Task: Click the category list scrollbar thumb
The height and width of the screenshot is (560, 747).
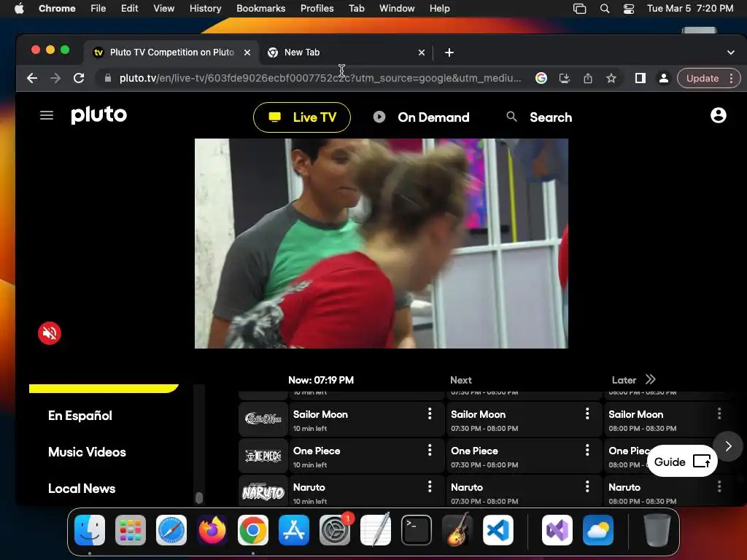Action: pyautogui.click(x=199, y=497)
